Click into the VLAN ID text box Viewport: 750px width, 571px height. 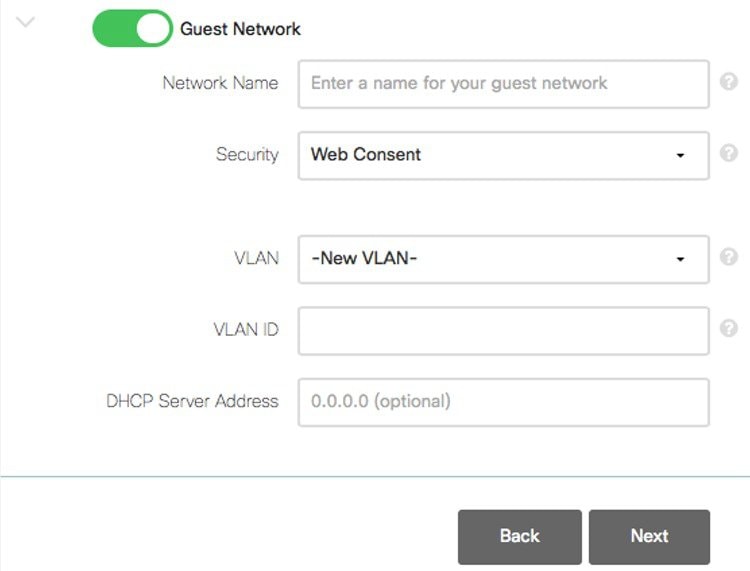[503, 330]
